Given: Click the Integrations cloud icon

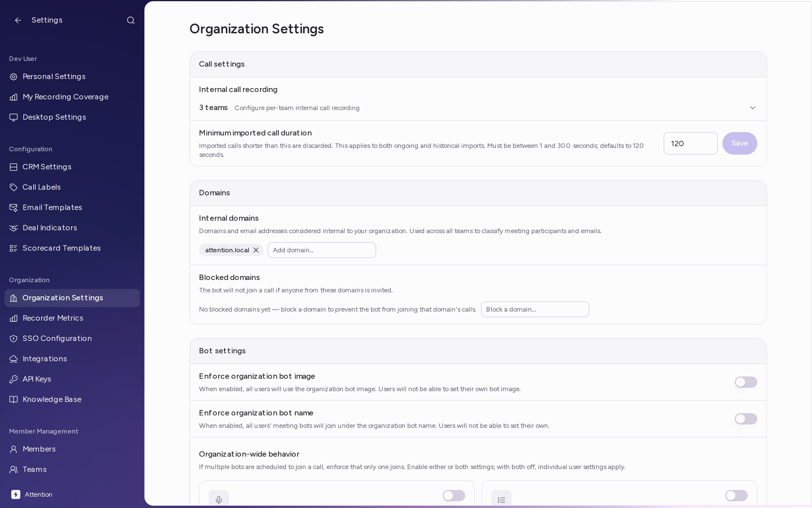Looking at the screenshot, I should tap(14, 359).
